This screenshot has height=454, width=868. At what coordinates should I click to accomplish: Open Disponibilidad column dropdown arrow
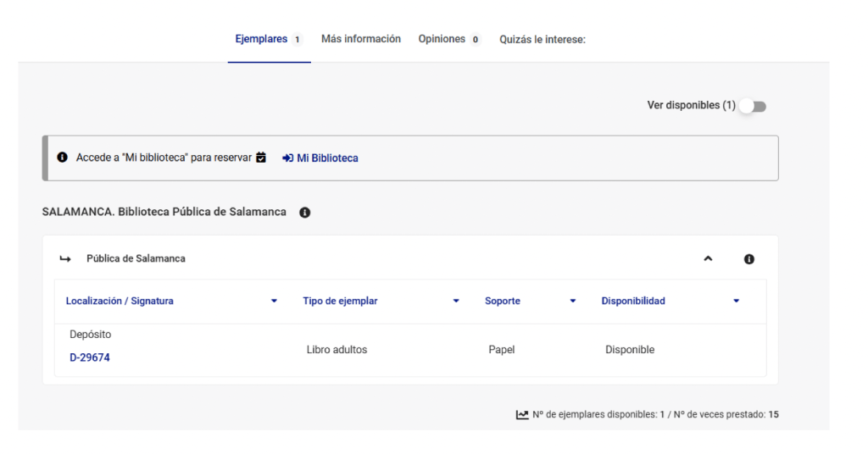point(737,301)
